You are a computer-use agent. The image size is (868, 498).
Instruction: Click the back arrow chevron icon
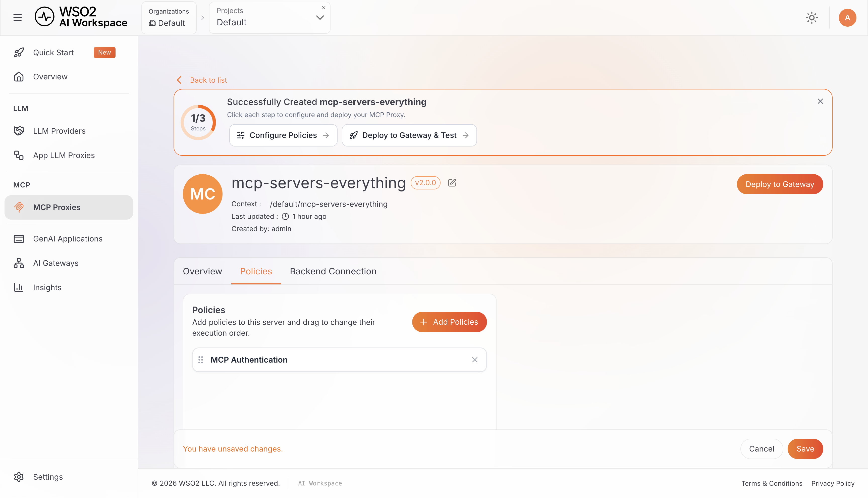(179, 80)
